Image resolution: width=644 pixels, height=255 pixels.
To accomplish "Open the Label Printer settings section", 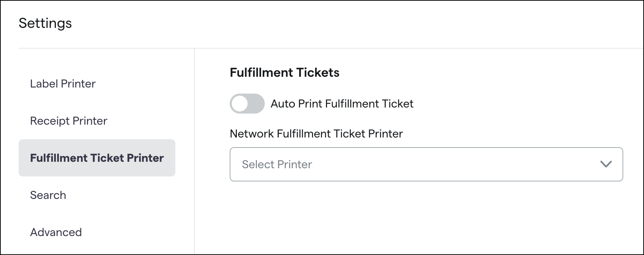I will tap(63, 84).
